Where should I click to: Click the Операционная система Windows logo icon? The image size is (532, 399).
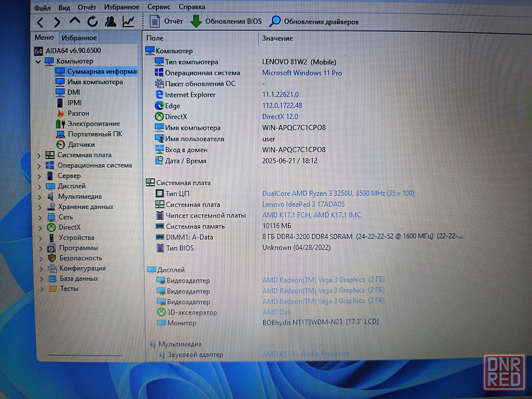point(159,72)
